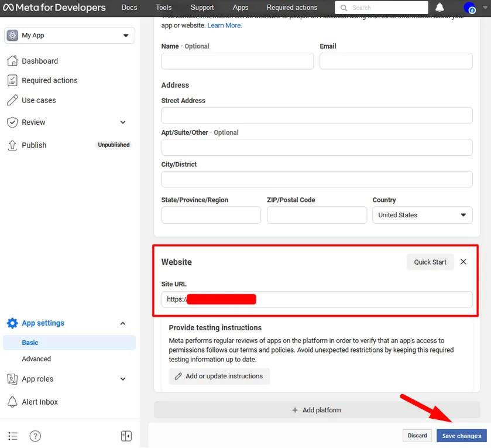Open the Docs menu
491x448 pixels.
pyautogui.click(x=129, y=8)
